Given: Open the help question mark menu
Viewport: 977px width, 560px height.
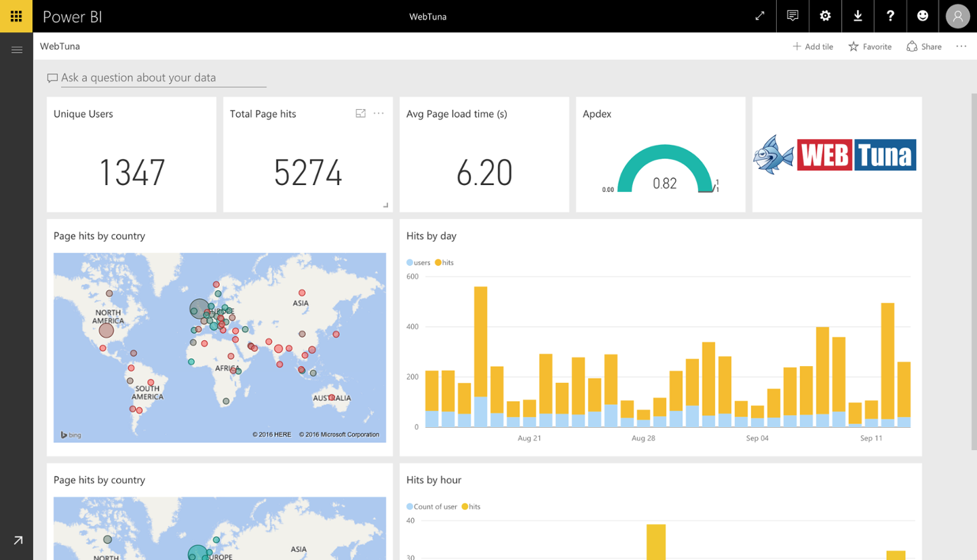Looking at the screenshot, I should tap(890, 16).
